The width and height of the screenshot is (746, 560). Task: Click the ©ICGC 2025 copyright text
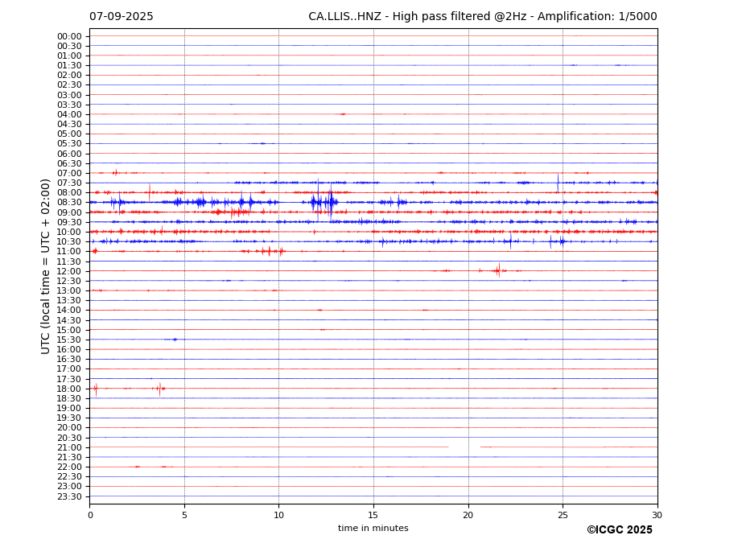pyautogui.click(x=620, y=530)
